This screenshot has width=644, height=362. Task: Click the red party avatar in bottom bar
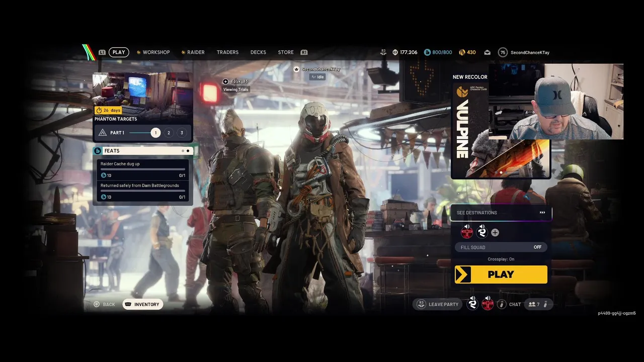[488, 304]
